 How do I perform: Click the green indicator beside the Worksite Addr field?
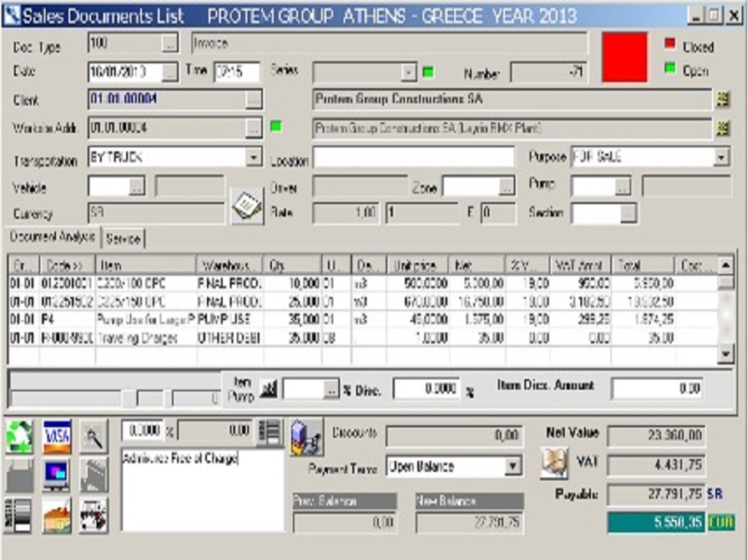pyautogui.click(x=276, y=127)
